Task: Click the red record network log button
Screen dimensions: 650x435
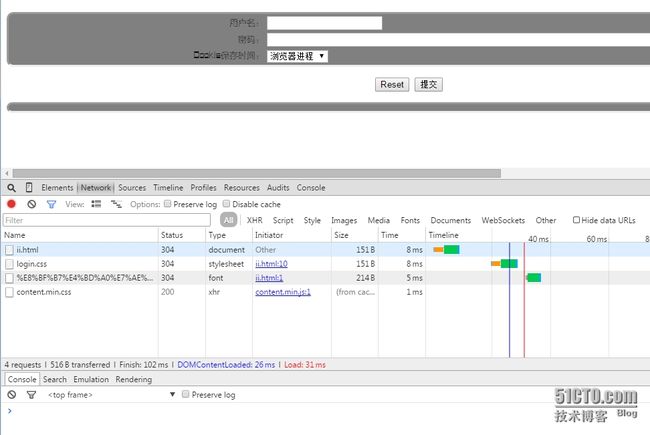Action: [11, 204]
